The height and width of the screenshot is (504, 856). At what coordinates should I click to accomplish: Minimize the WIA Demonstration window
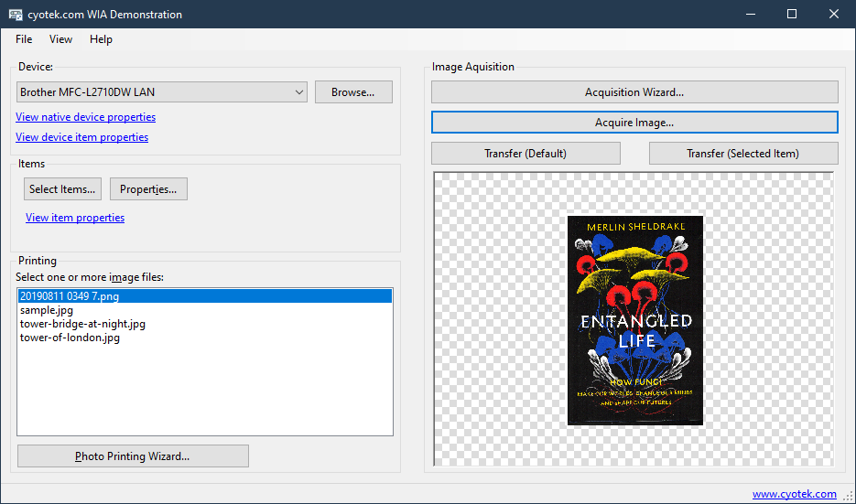pyautogui.click(x=751, y=15)
